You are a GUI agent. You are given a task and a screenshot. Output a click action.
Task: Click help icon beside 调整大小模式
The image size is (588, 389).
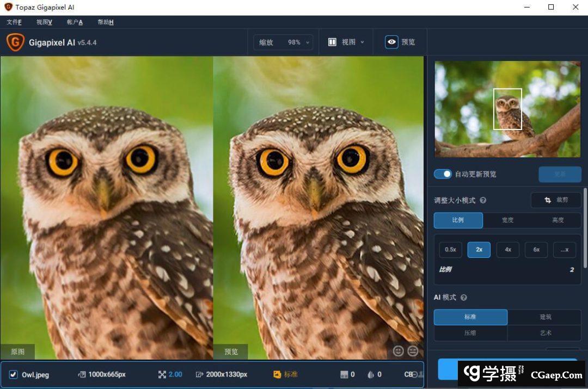tap(483, 200)
